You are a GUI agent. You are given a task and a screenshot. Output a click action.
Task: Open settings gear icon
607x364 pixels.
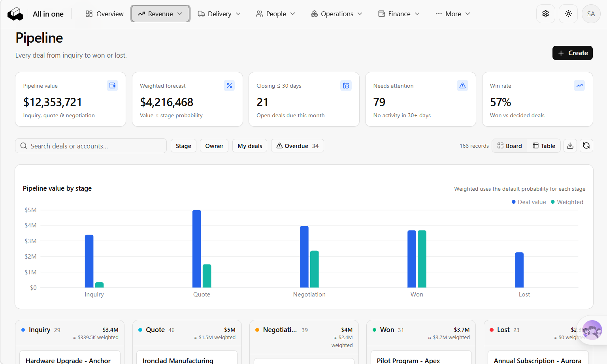[546, 14]
